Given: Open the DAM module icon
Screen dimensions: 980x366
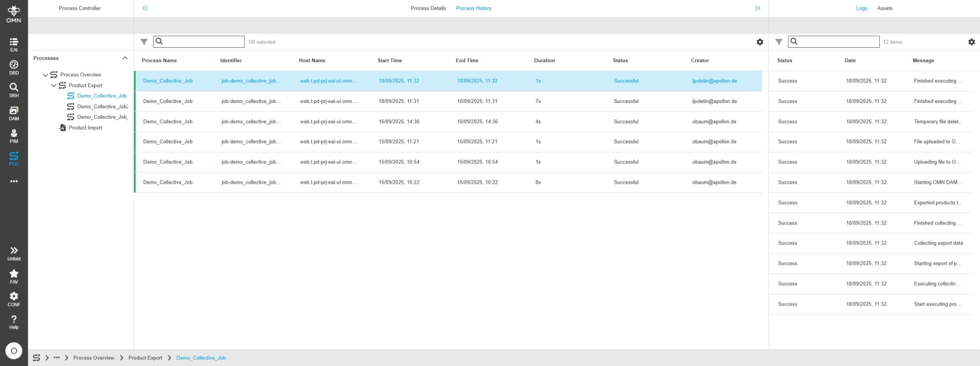Looking at the screenshot, I should (14, 113).
